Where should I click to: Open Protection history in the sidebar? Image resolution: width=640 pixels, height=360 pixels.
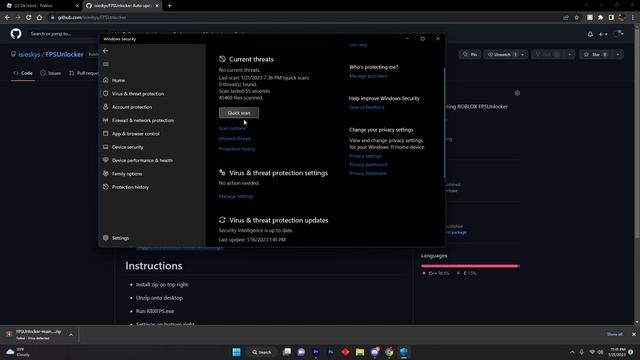(x=130, y=187)
